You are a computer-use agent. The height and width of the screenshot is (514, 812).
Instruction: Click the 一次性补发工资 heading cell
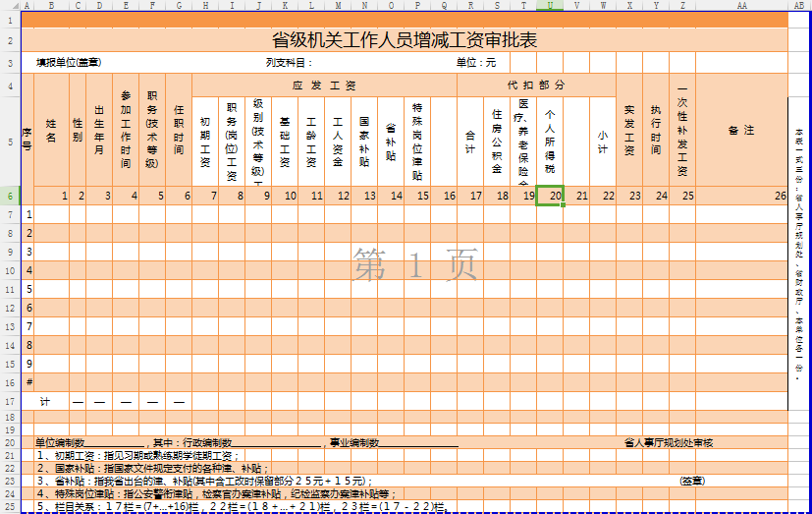coord(682,130)
